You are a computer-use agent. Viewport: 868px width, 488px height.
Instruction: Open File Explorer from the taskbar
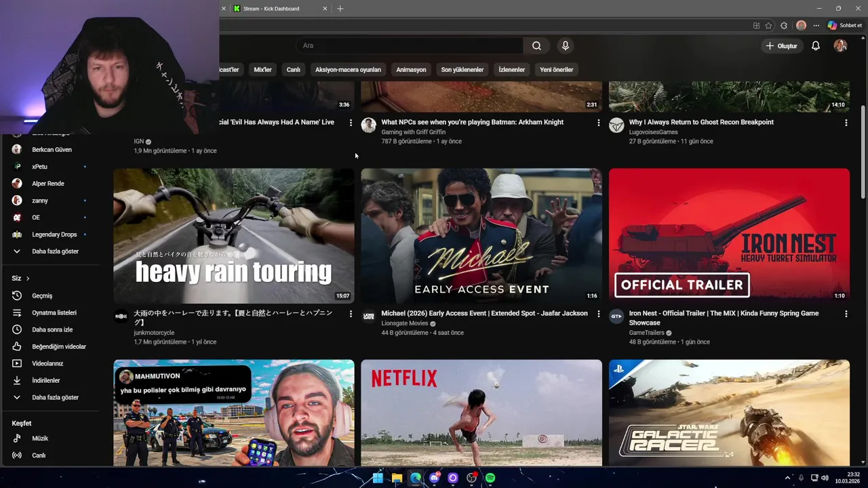tap(397, 478)
